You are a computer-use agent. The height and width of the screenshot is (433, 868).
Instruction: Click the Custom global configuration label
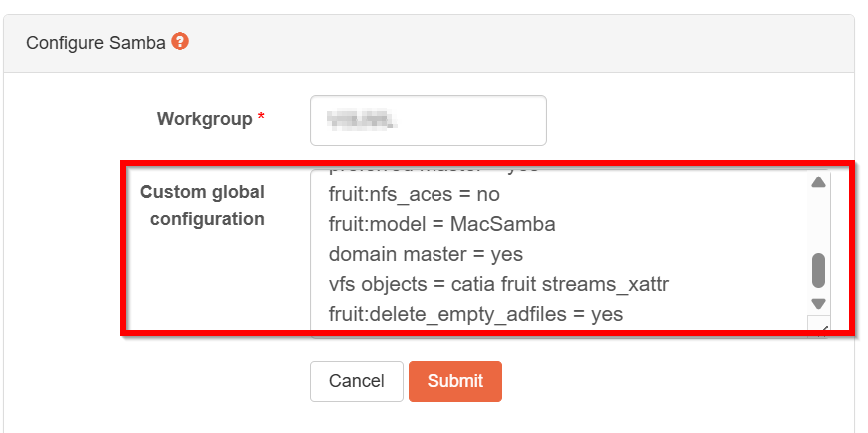point(207,205)
